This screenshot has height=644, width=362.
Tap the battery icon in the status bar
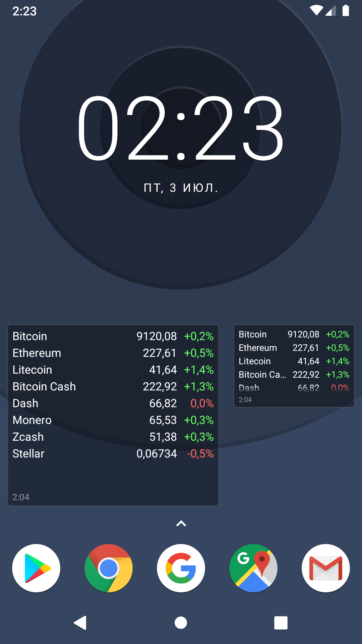coord(346,11)
